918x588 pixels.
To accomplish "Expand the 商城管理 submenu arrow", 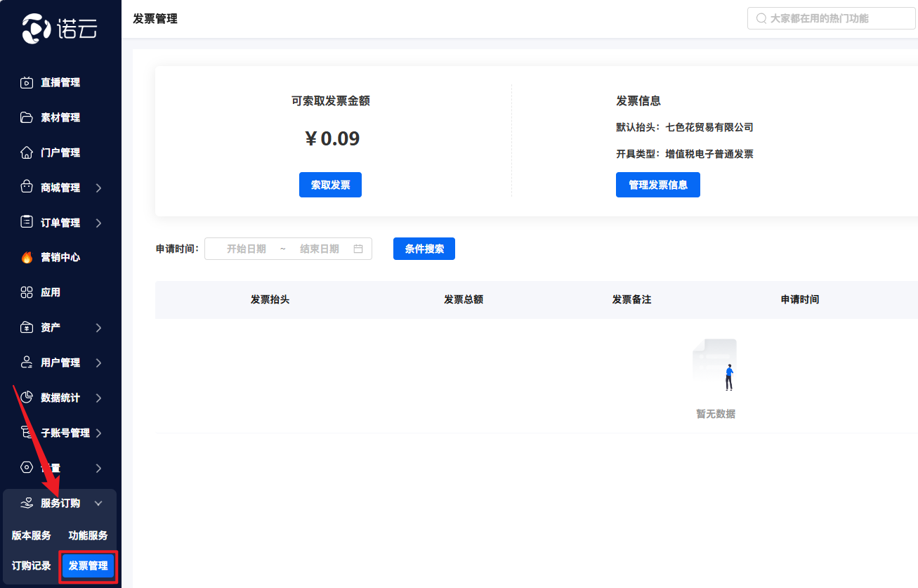I will (98, 188).
